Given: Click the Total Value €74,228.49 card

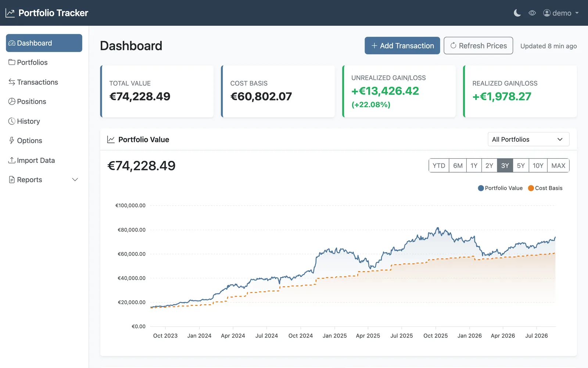Looking at the screenshot, I should click(x=157, y=92).
